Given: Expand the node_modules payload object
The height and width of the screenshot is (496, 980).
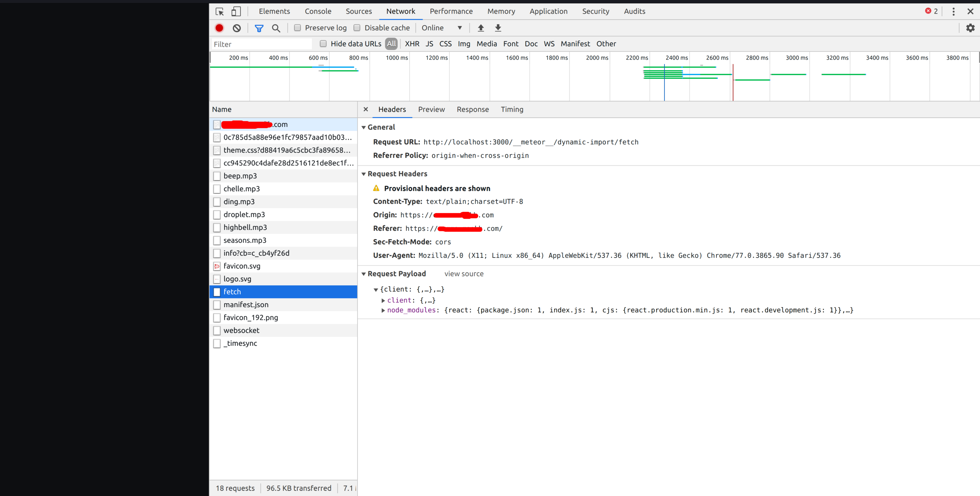Looking at the screenshot, I should (383, 311).
